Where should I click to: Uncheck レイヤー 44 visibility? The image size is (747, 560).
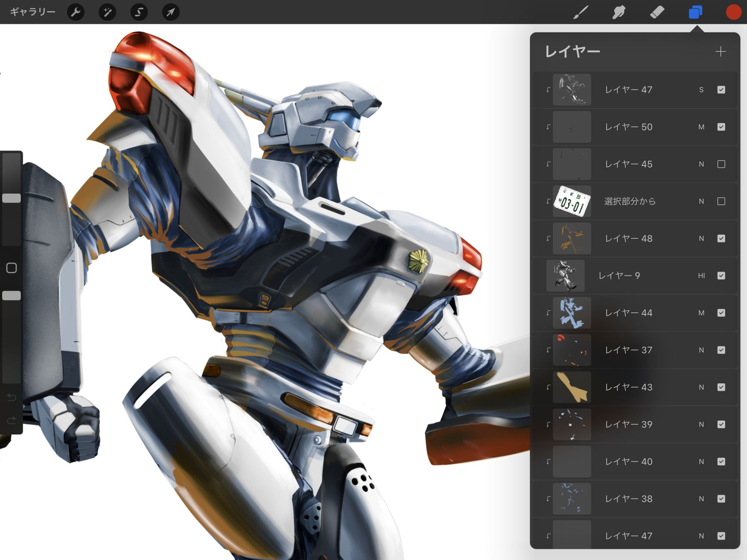[x=721, y=313]
